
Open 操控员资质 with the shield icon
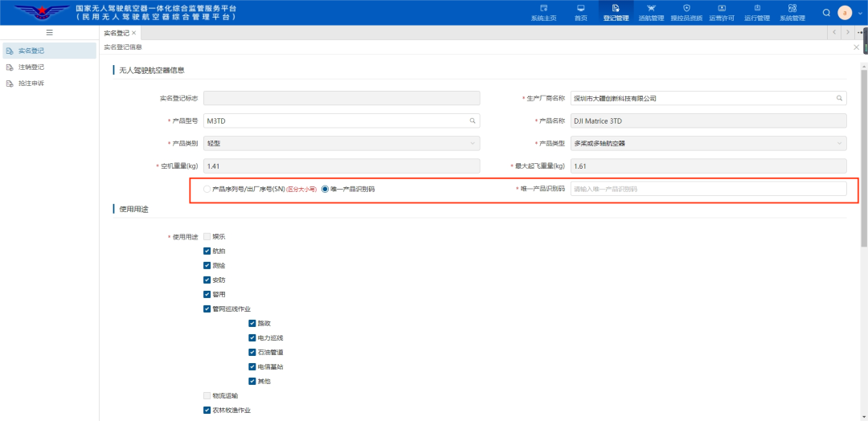coord(686,8)
